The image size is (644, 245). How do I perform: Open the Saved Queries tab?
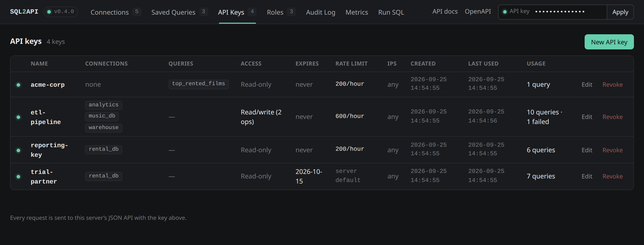tap(180, 12)
